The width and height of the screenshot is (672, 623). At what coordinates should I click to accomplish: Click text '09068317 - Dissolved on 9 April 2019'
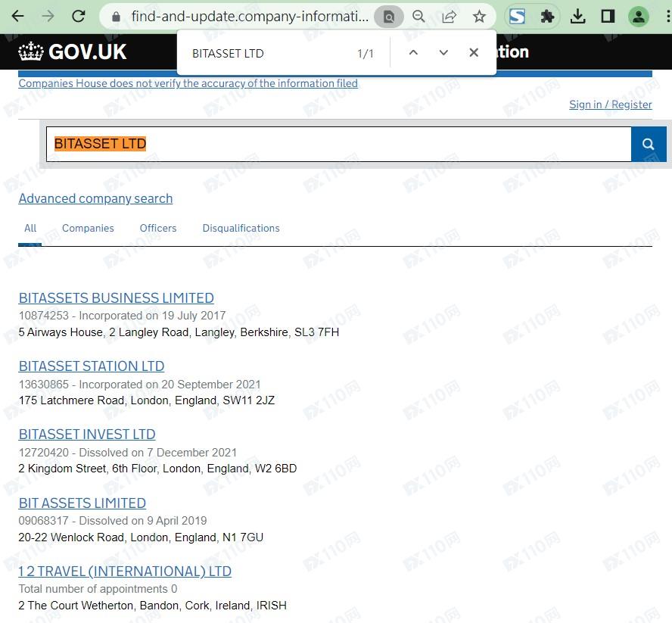pyautogui.click(x=113, y=521)
